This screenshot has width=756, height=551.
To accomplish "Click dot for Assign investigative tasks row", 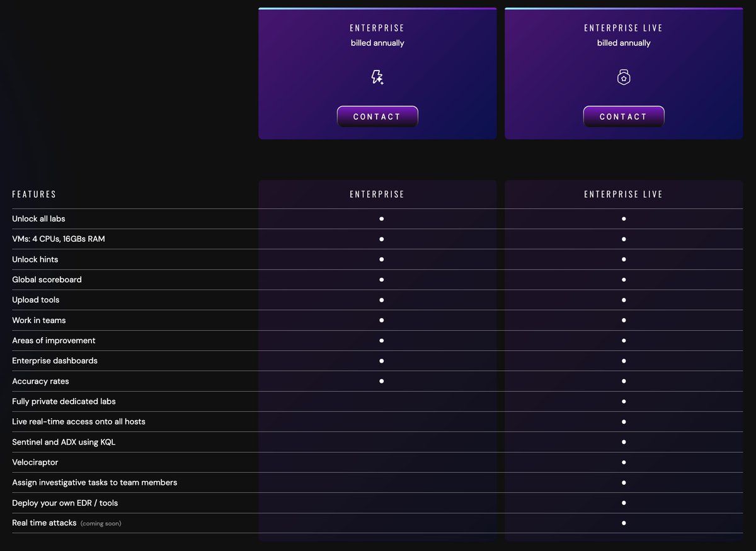I will [x=624, y=482].
